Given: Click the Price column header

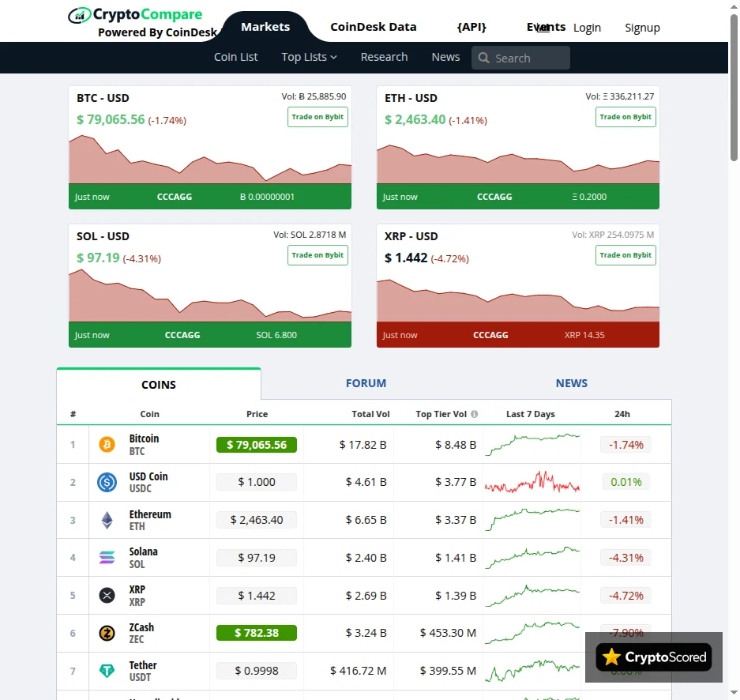Looking at the screenshot, I should point(257,414).
